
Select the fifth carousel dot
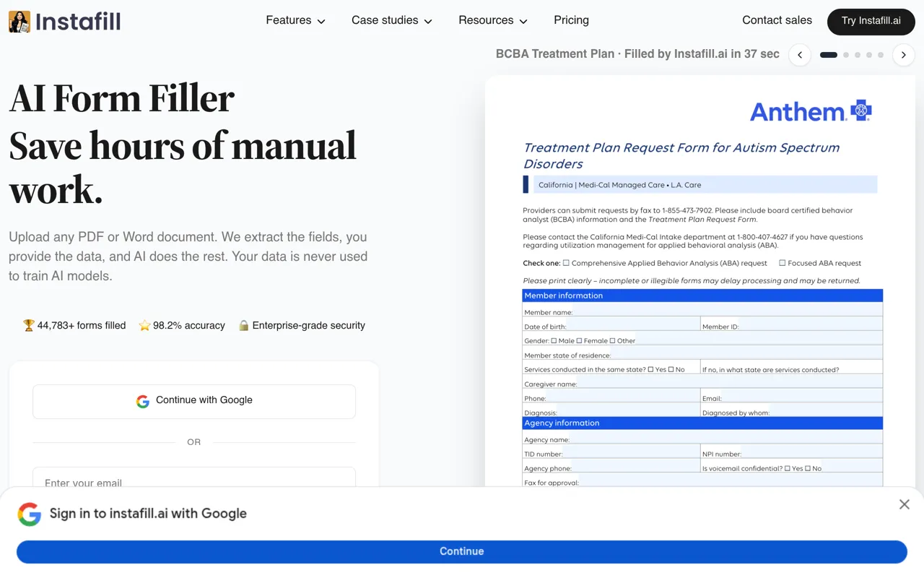pyautogui.click(x=881, y=55)
